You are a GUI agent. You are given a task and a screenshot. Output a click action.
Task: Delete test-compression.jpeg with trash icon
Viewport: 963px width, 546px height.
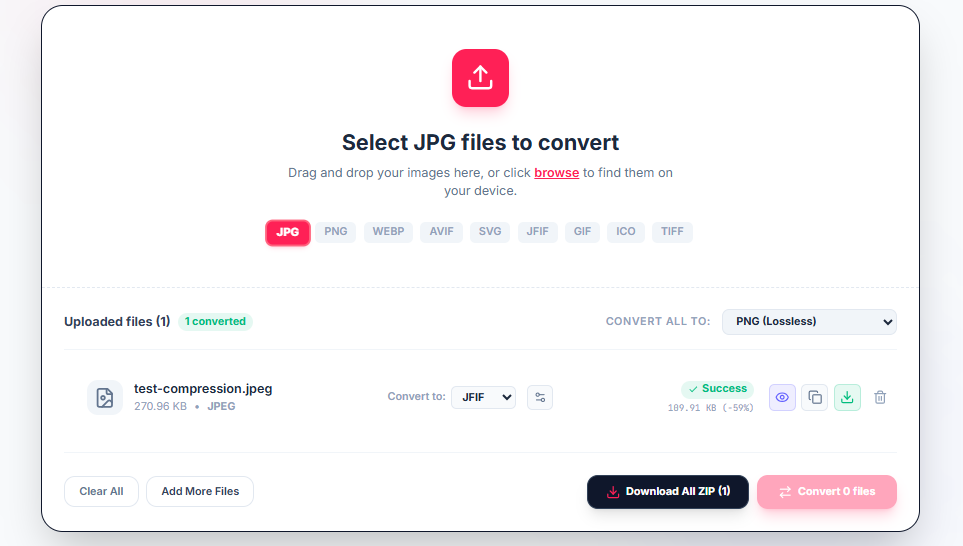click(x=880, y=397)
